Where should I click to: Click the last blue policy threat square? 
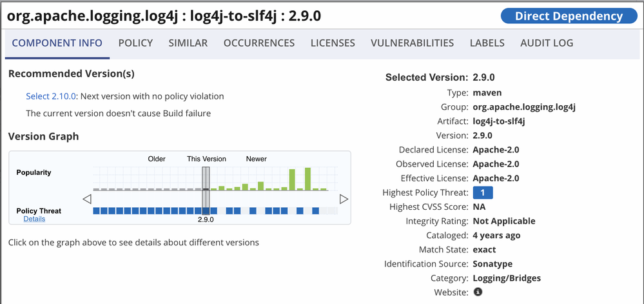[x=315, y=210]
